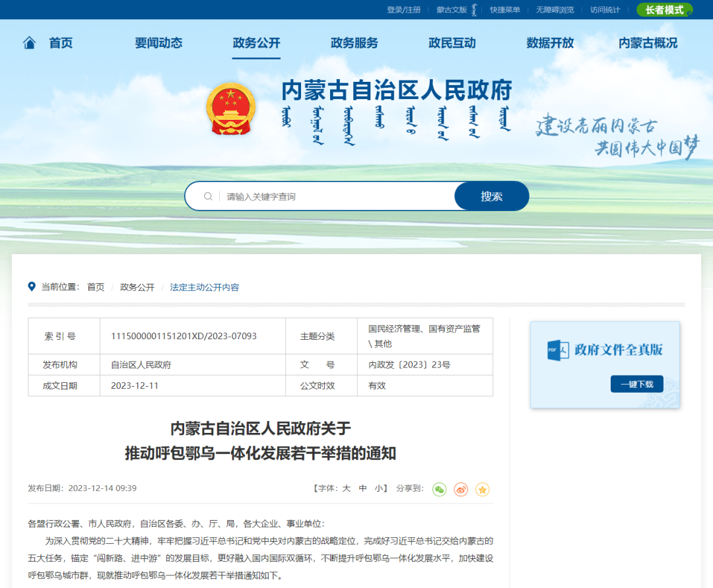Click the 一键下载 download button

[x=636, y=384]
